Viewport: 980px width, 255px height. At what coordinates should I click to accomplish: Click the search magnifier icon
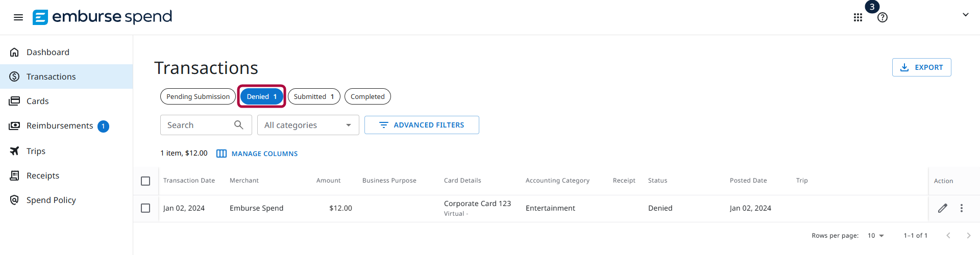pos(238,125)
